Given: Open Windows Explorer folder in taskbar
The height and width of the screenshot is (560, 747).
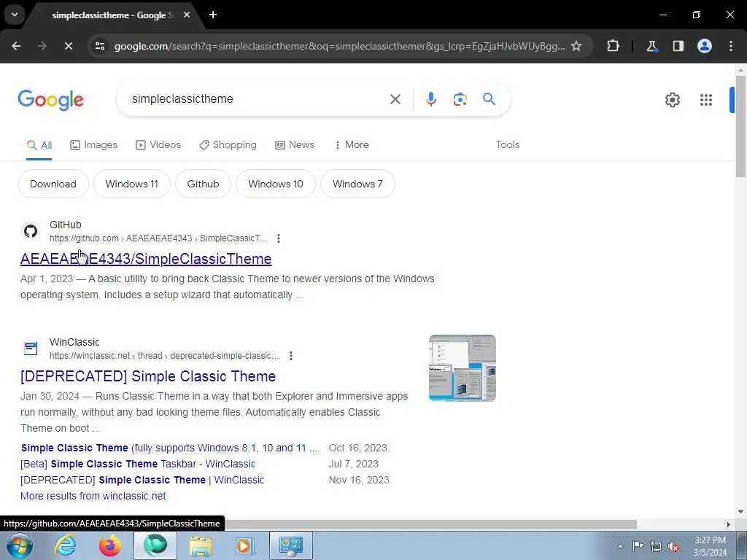Looking at the screenshot, I should coord(201,545).
